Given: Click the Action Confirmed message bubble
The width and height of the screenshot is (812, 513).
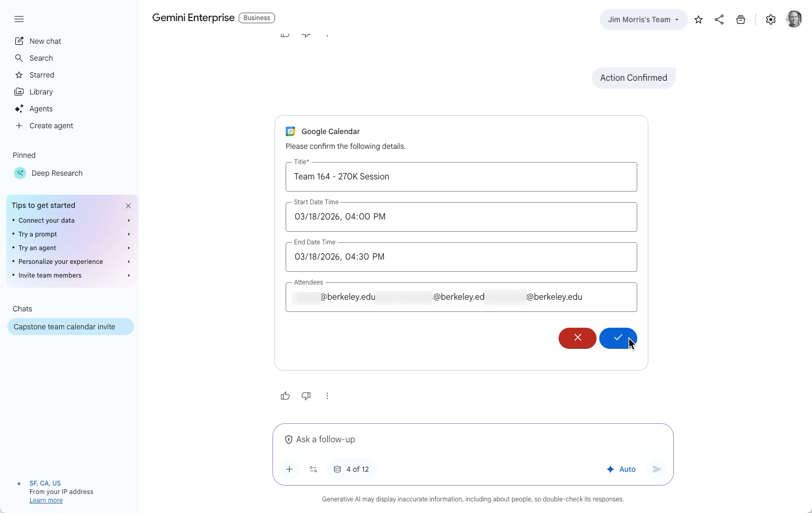Looking at the screenshot, I should pyautogui.click(x=634, y=78).
